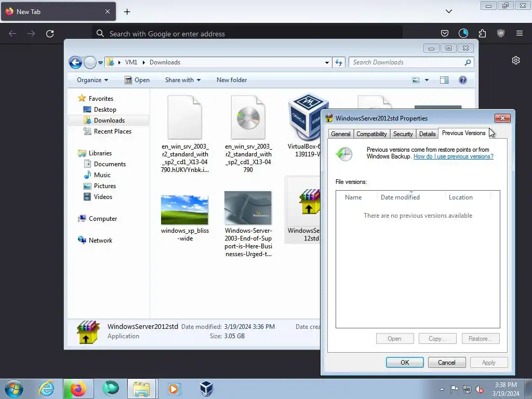Click the change view icon in Explorer
Screen dimensions: 532x399
pyautogui.click(x=416, y=80)
